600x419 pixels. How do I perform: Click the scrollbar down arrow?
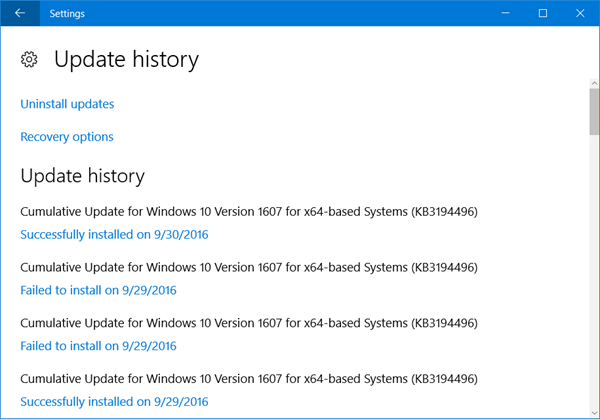click(594, 413)
